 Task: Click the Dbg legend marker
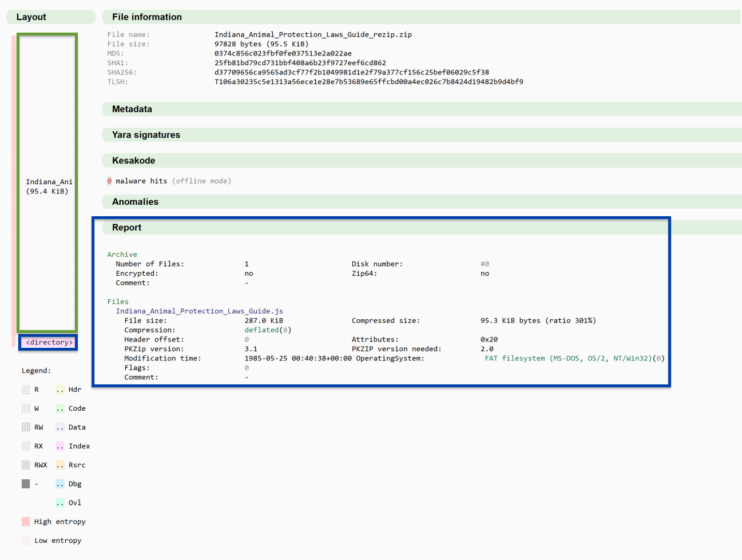click(59, 483)
